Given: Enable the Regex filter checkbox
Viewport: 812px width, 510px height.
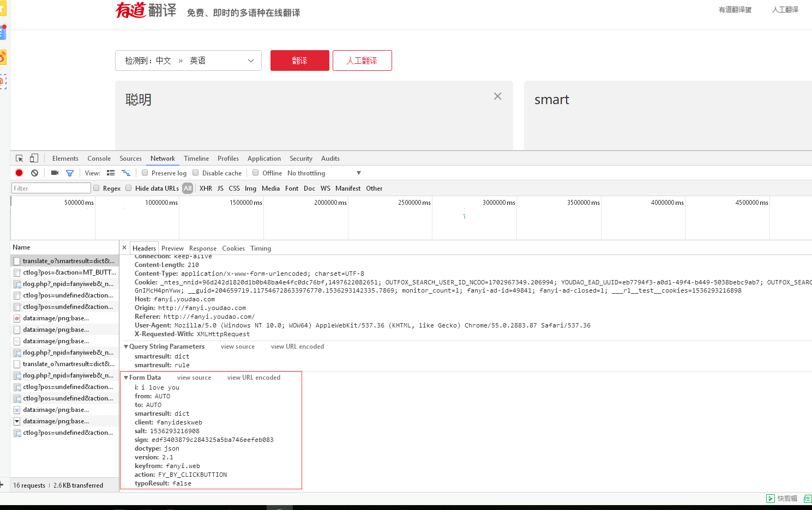Looking at the screenshot, I should [x=97, y=188].
